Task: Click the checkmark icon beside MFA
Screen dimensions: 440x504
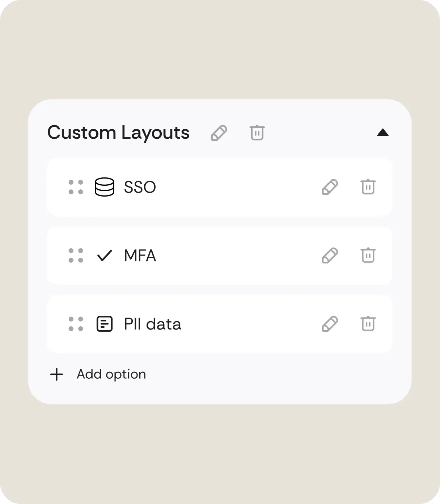Action: tap(105, 256)
